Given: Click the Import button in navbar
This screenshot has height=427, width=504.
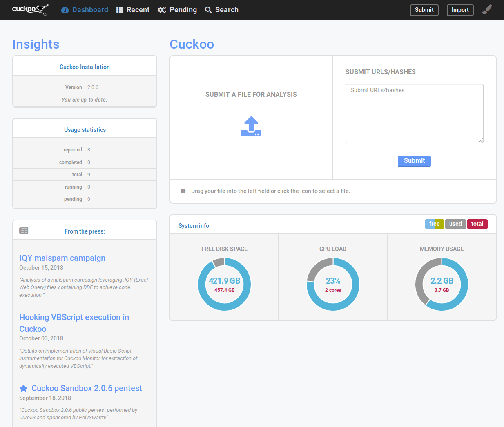Looking at the screenshot, I should pos(460,10).
